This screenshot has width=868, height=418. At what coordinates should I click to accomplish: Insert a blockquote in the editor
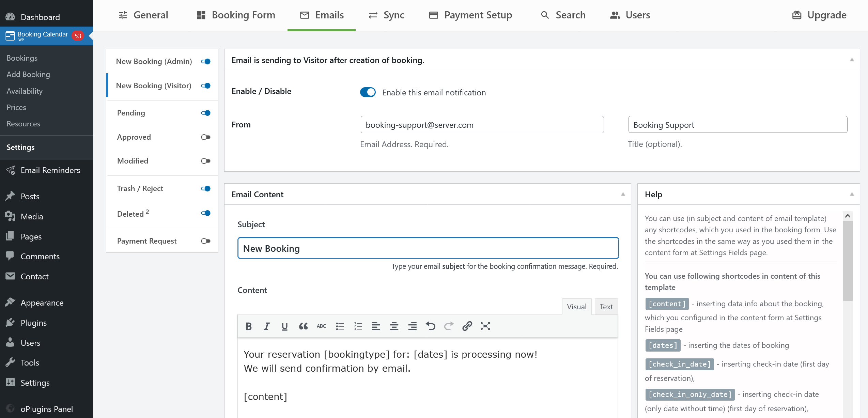tap(303, 326)
